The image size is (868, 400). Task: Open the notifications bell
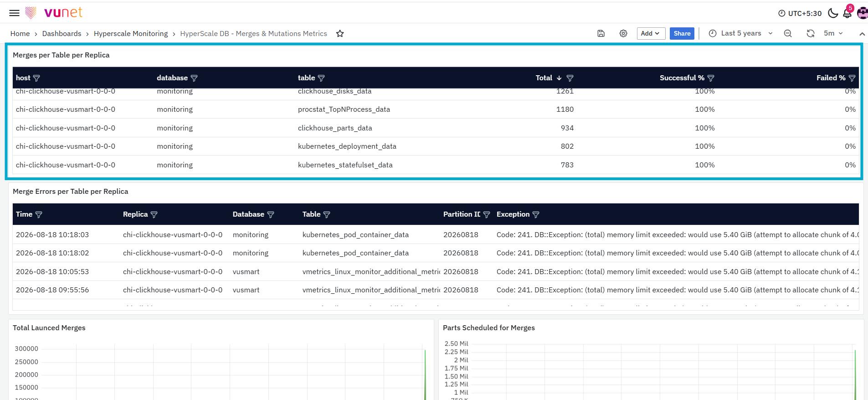tap(847, 13)
